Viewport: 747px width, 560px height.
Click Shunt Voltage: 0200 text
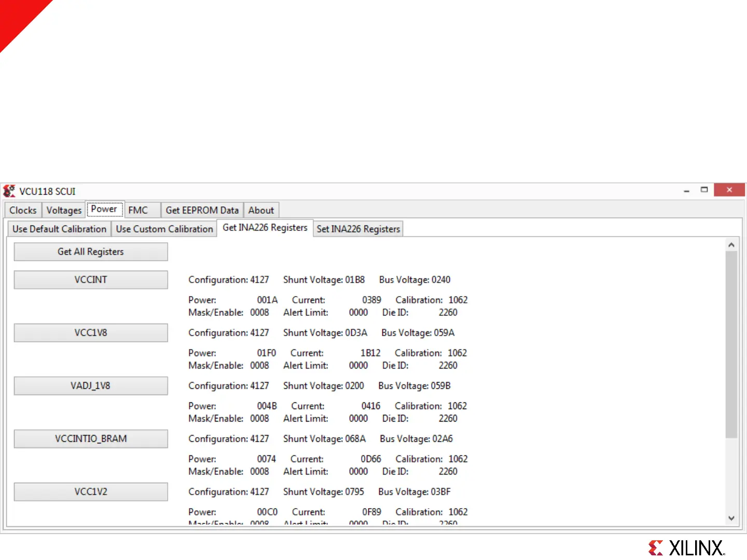click(x=324, y=386)
